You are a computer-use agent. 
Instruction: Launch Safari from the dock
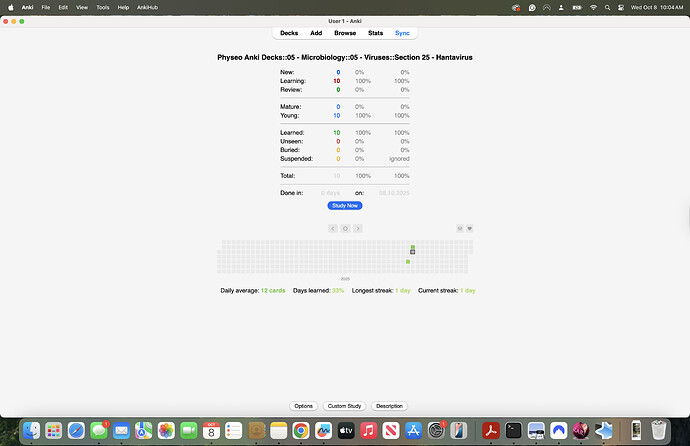(x=76, y=431)
